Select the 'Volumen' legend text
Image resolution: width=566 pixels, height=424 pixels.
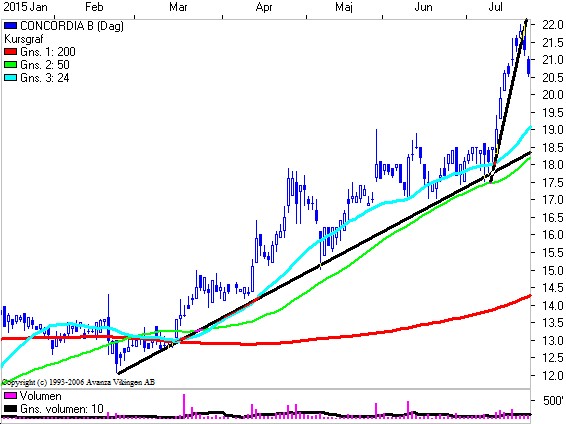click(x=40, y=396)
